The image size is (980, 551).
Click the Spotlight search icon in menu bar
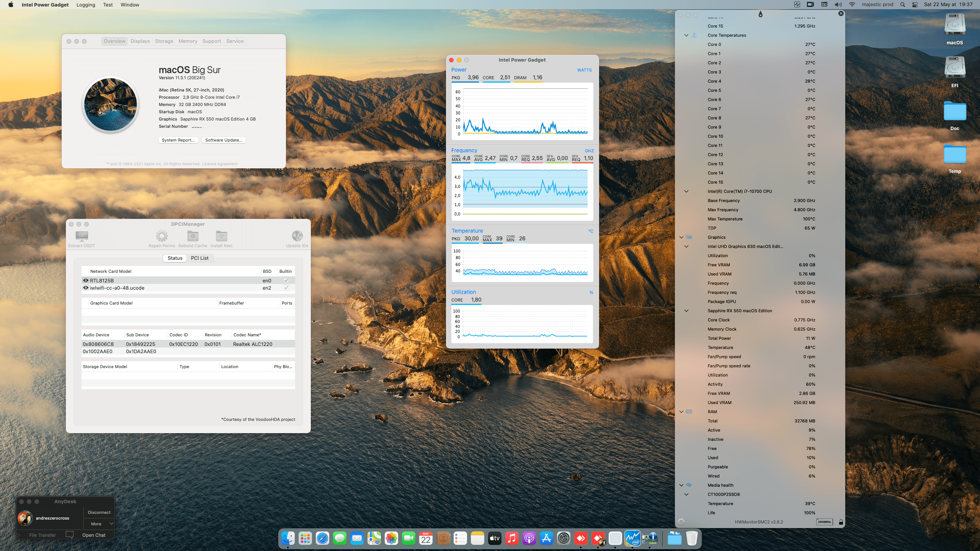tap(903, 5)
